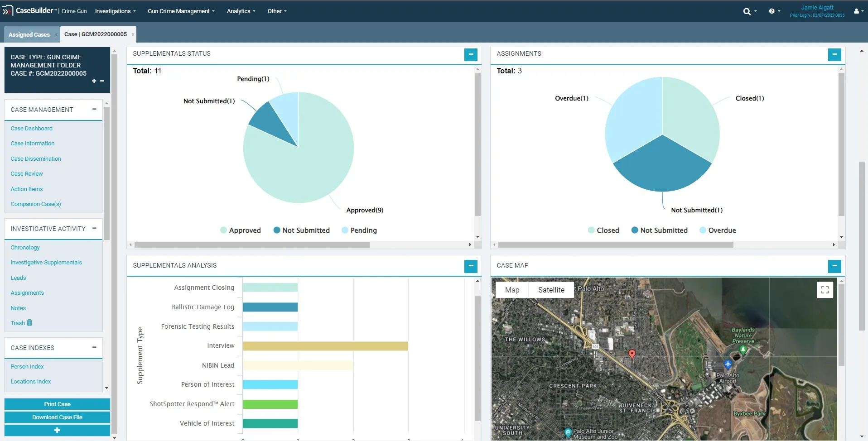Viewport: 868px width, 441px height.
Task: Open the Assignments sidebar link
Action: [27, 293]
